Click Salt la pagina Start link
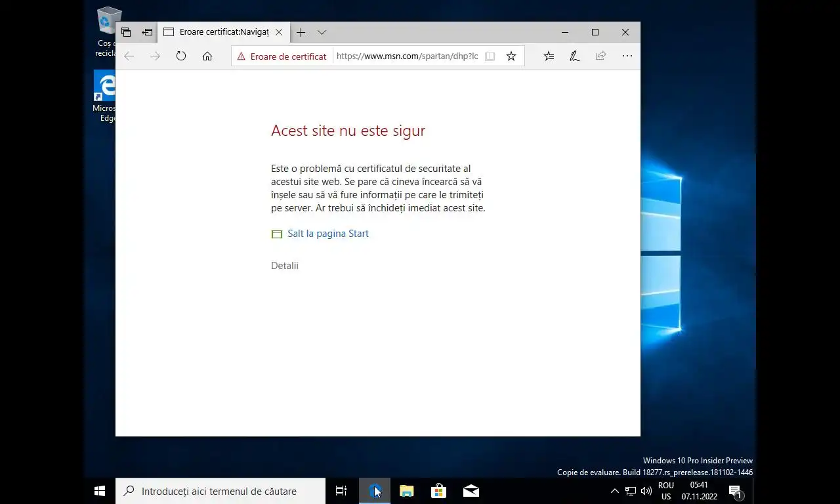The width and height of the screenshot is (840, 504). point(328,234)
